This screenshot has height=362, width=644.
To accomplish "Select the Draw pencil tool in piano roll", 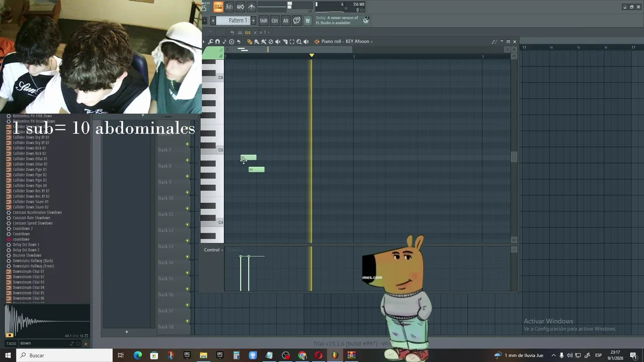I will tap(250, 42).
